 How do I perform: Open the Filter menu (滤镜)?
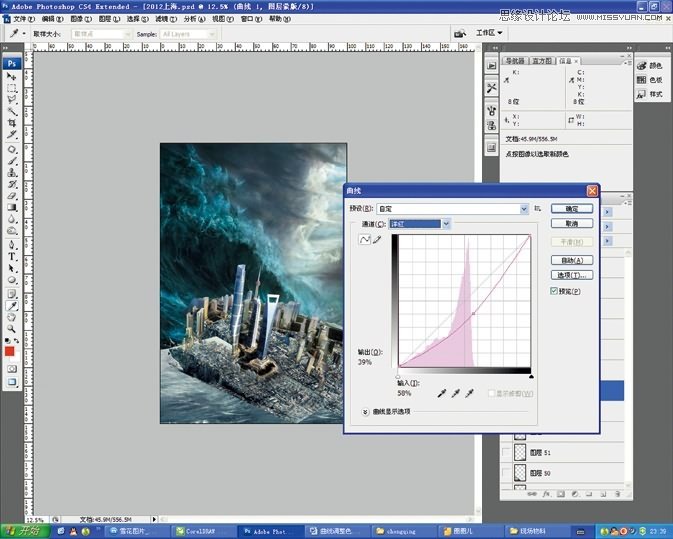pos(166,19)
